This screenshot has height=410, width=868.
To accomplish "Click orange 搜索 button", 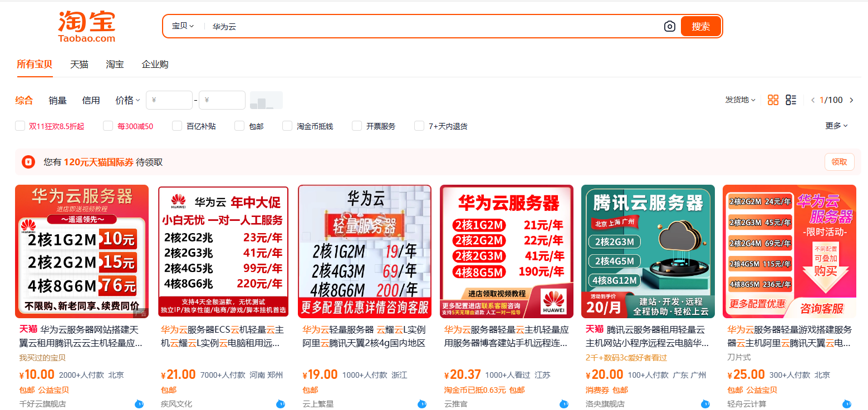I will [701, 26].
